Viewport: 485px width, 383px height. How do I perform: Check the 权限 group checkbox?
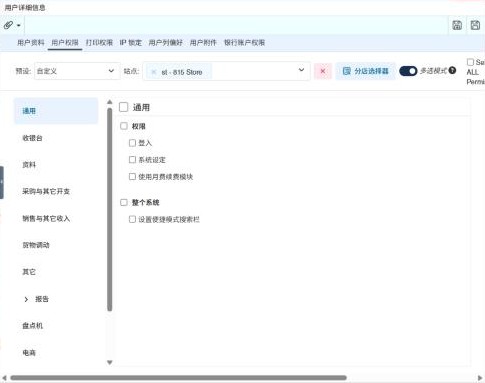tap(124, 126)
